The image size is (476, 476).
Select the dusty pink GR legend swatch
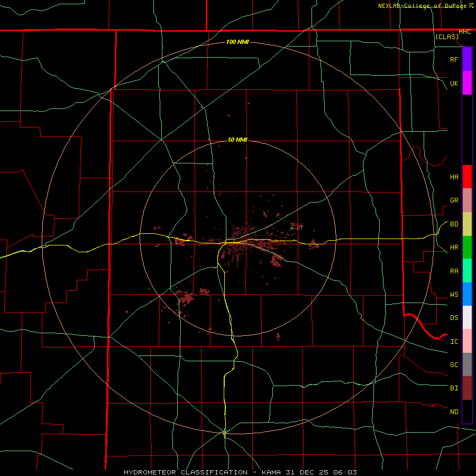click(467, 200)
